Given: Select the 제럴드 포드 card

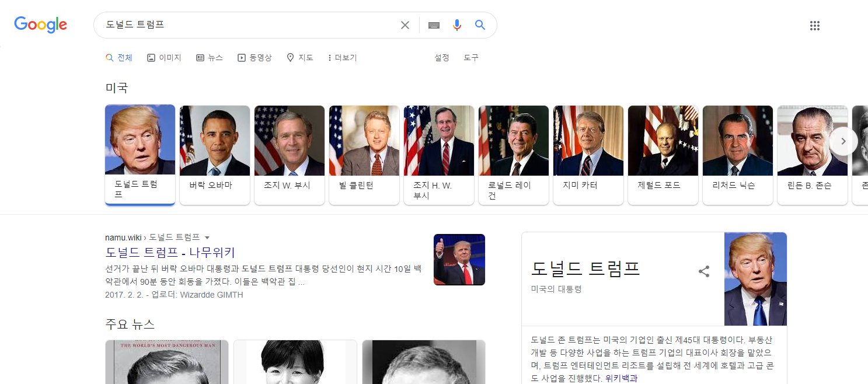Looking at the screenshot, I should coord(663,155).
